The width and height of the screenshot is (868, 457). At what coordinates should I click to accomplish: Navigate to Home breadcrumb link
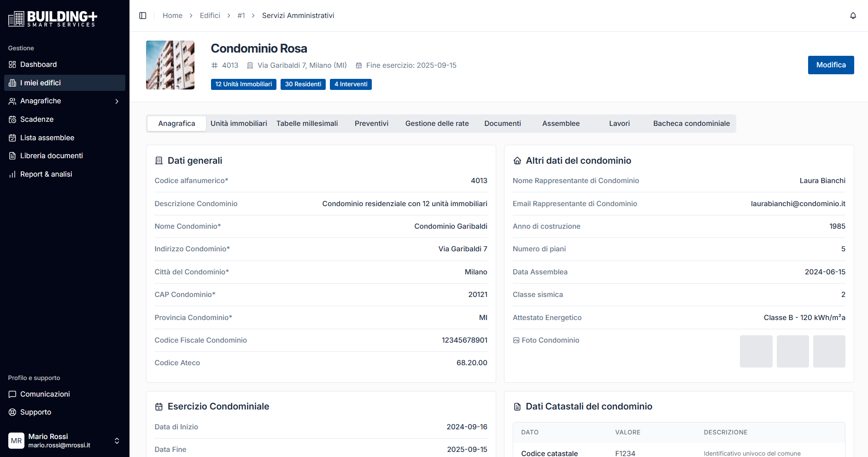coord(172,16)
